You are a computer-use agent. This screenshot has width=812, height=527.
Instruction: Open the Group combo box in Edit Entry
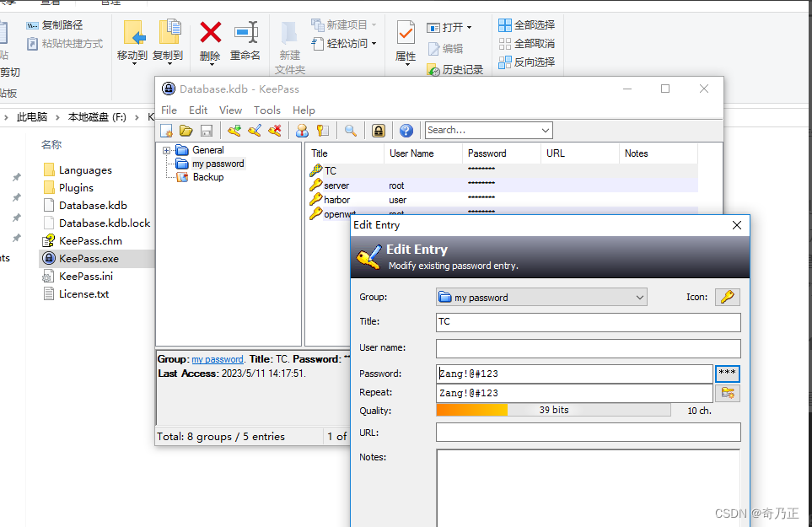pyautogui.click(x=541, y=297)
